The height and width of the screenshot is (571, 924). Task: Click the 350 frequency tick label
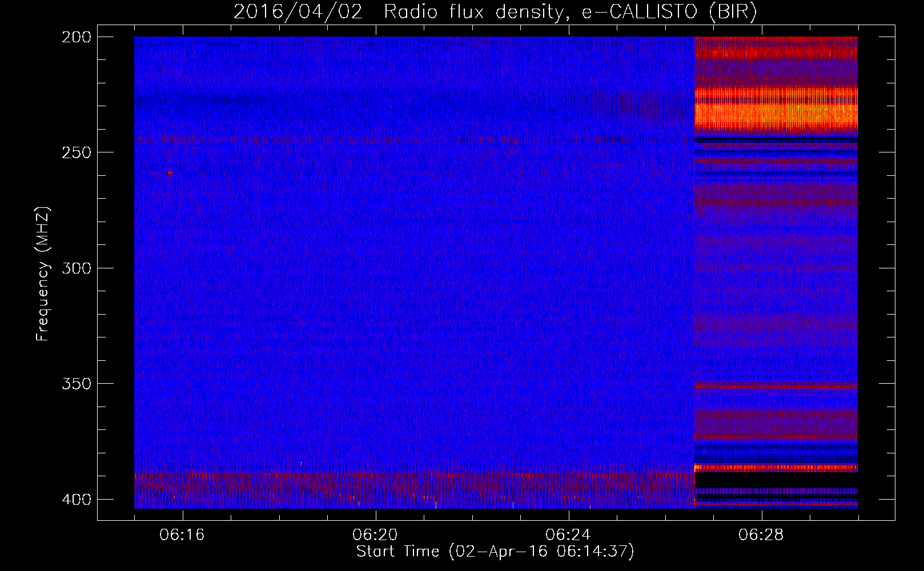(77, 383)
